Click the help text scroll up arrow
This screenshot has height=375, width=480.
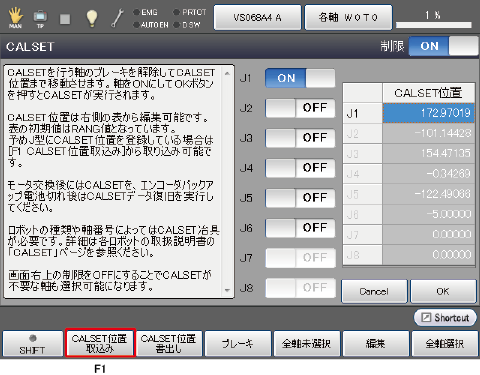coord(227,73)
